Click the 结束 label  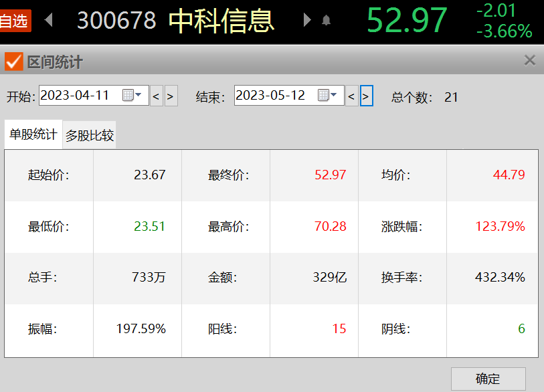(x=211, y=97)
